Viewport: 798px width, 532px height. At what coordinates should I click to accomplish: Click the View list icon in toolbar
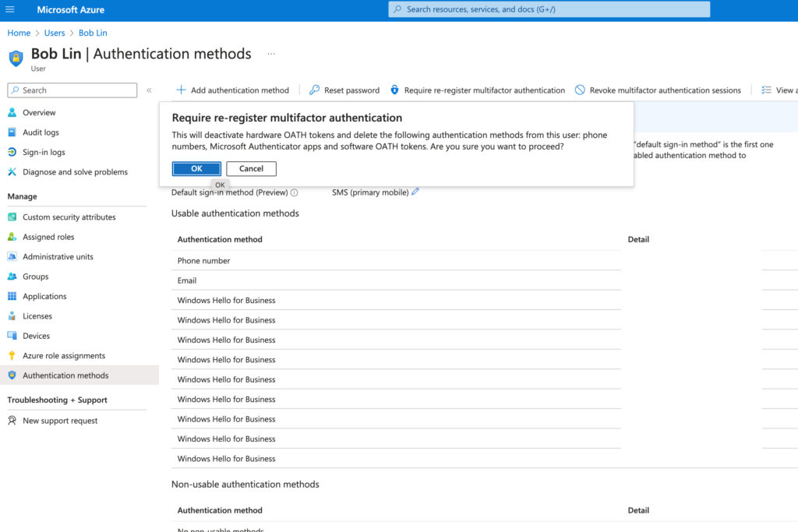(766, 90)
